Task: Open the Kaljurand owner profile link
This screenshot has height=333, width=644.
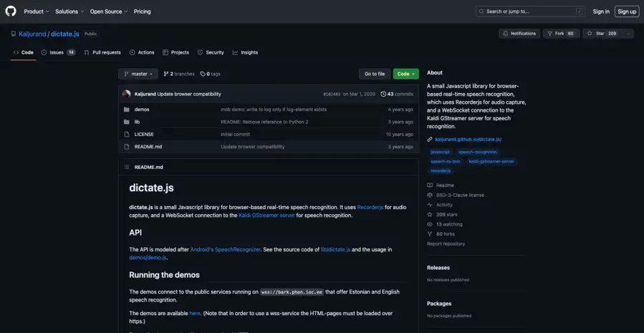Action: point(32,34)
